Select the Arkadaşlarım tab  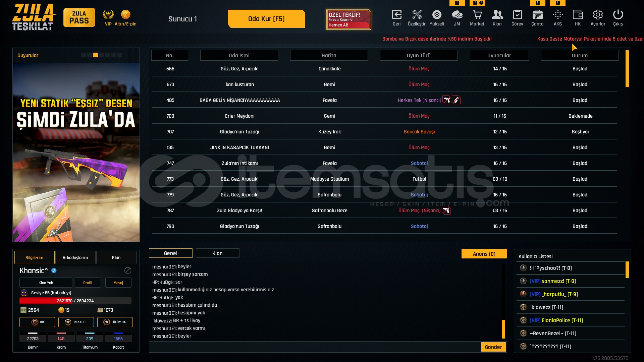pyautogui.click(x=75, y=257)
